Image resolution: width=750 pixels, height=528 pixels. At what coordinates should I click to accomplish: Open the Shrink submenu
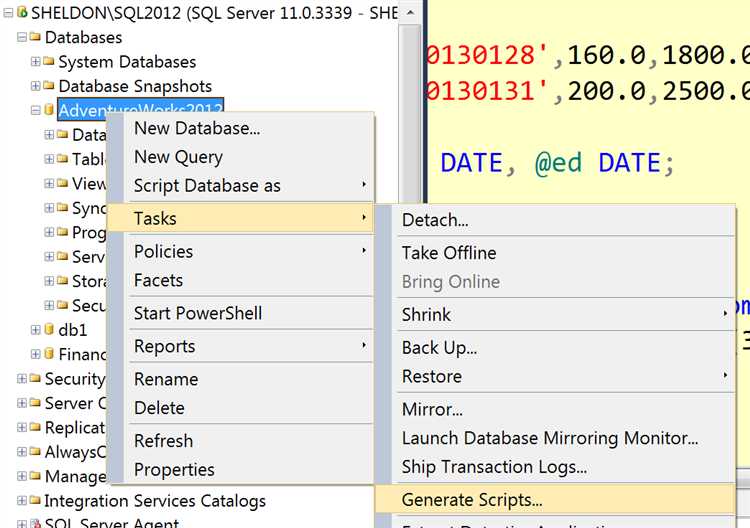(426, 314)
